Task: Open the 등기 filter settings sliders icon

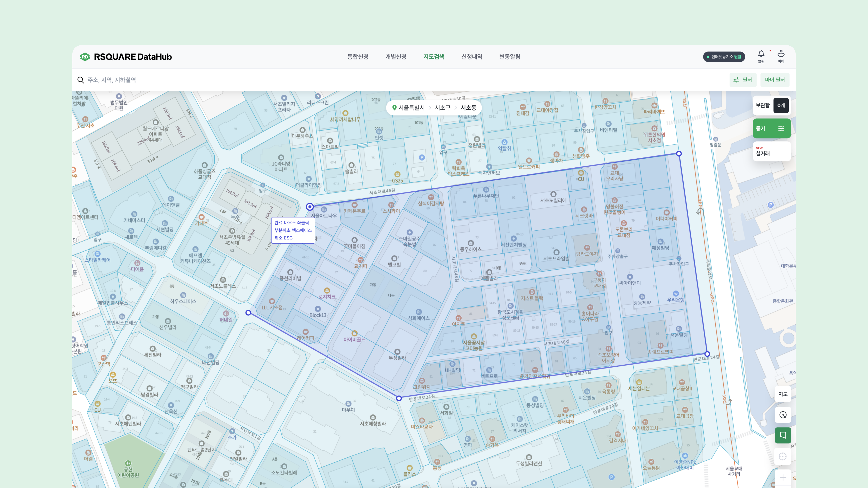Action: (781, 128)
